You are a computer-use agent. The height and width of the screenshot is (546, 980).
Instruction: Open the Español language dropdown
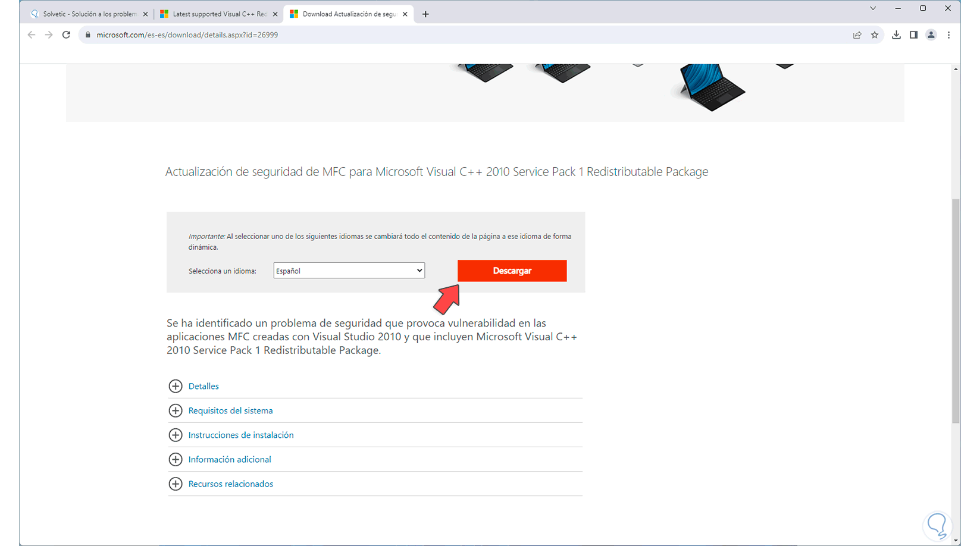[x=349, y=271]
